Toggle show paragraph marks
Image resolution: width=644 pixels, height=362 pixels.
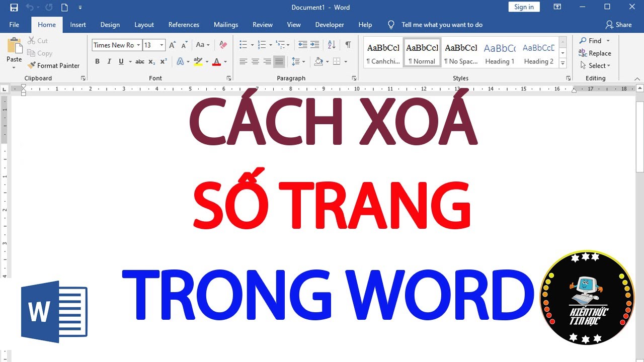348,45
